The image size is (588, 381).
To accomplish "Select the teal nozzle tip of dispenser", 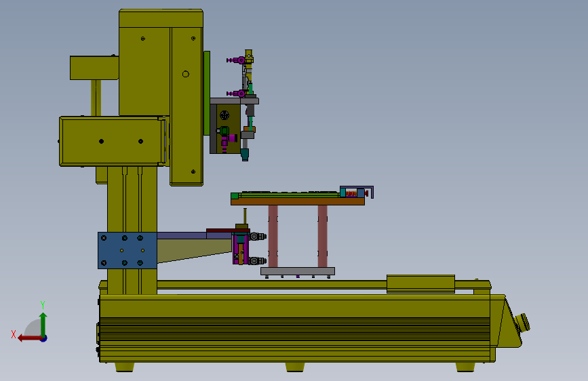I will click(245, 155).
